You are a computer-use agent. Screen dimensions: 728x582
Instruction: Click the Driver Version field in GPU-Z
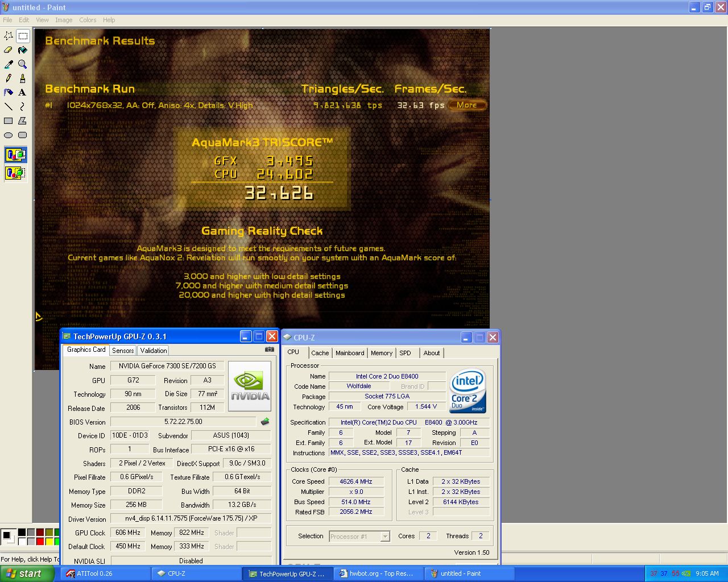191,518
